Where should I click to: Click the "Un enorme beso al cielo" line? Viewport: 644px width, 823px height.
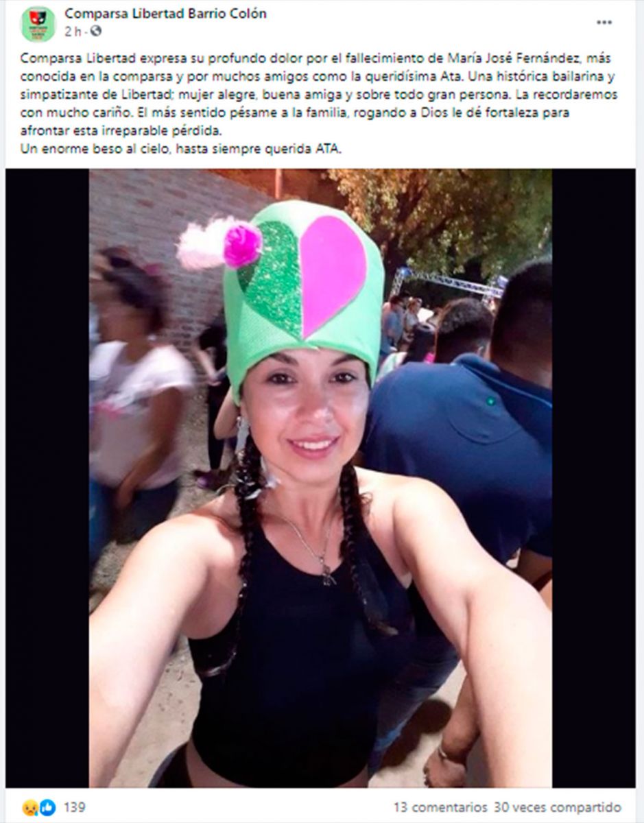[180, 150]
